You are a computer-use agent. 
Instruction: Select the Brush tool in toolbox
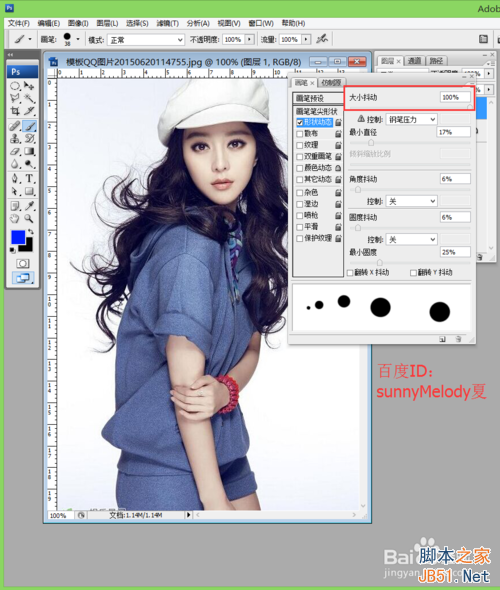pyautogui.click(x=30, y=126)
